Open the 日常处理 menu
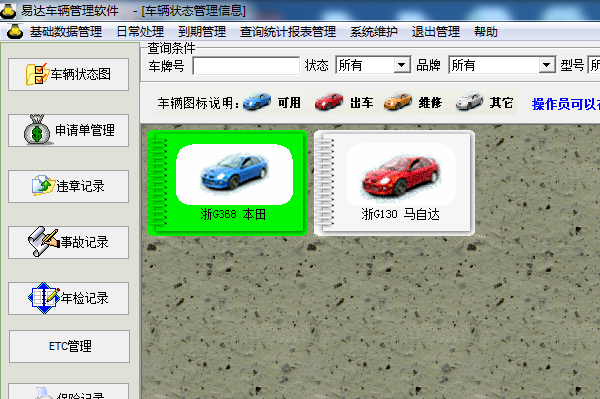This screenshot has height=399, width=600. pyautogui.click(x=140, y=32)
